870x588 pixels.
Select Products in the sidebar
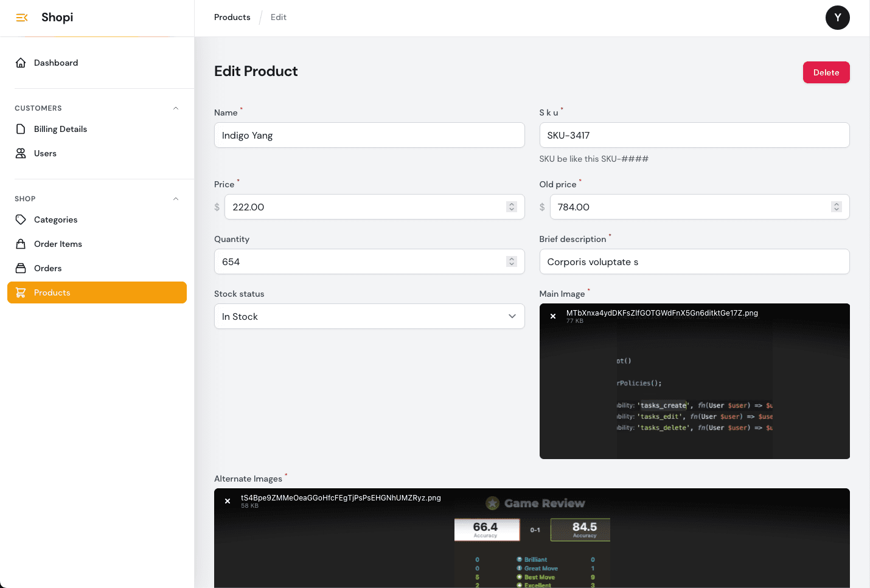point(97,292)
